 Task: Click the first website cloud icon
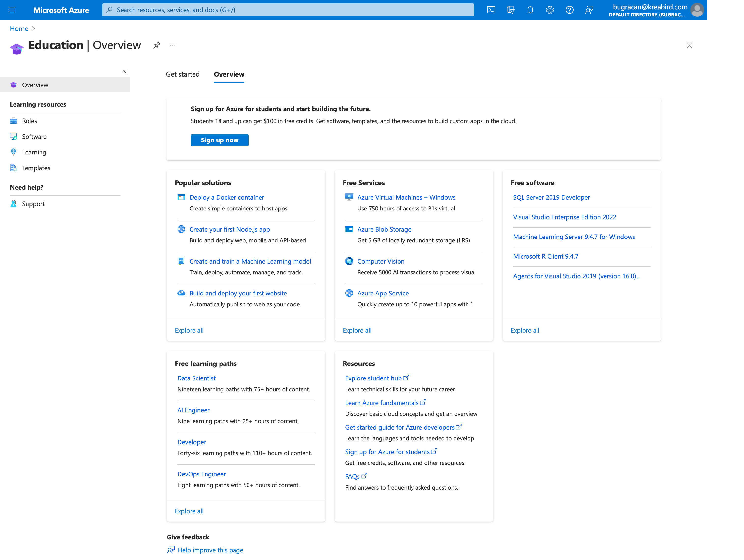(181, 293)
